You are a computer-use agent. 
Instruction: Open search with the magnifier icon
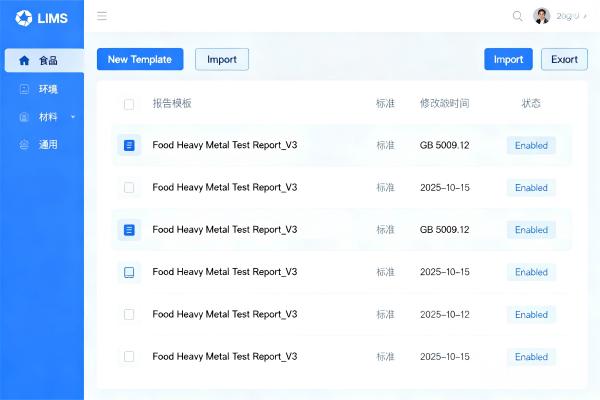pyautogui.click(x=517, y=16)
